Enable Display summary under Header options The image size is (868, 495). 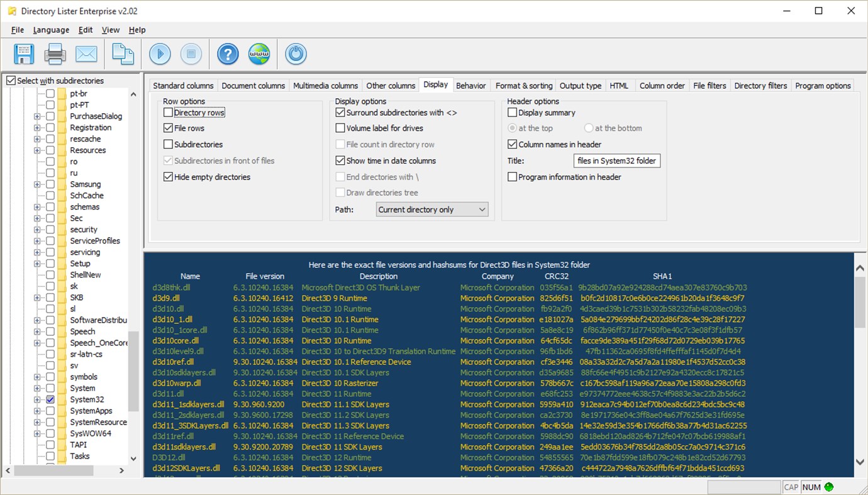click(x=513, y=112)
